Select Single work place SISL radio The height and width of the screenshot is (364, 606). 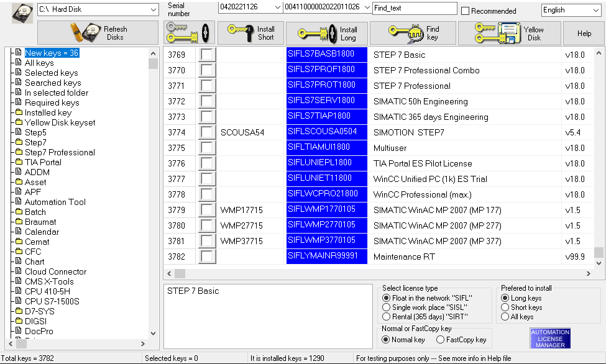coord(386,307)
